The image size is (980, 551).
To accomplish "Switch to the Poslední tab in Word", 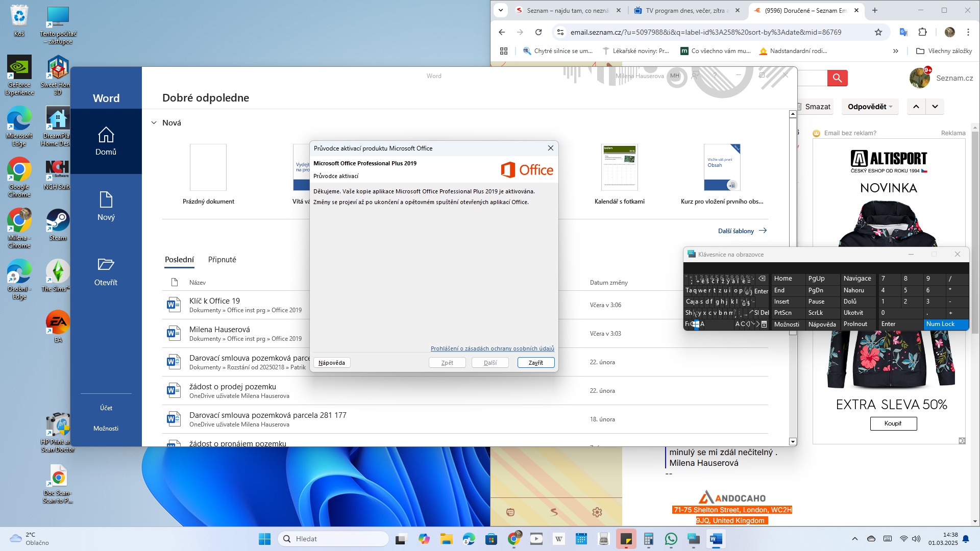I will click(179, 260).
